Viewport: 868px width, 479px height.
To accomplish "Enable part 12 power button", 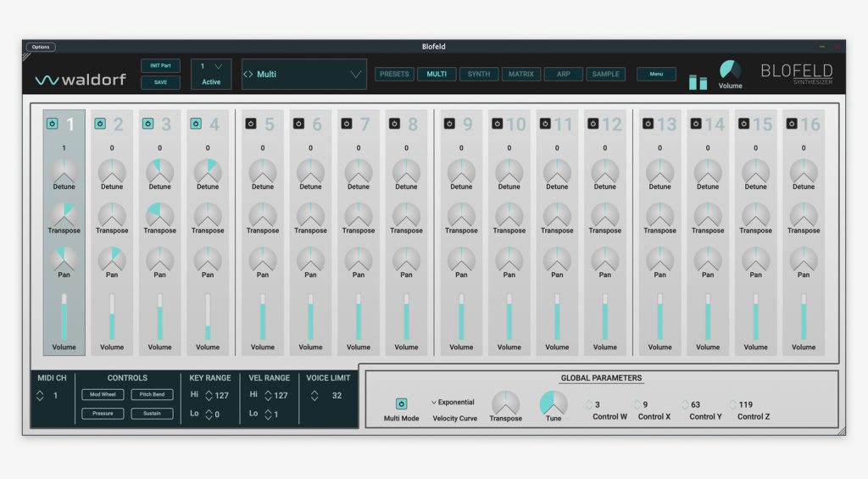I will pyautogui.click(x=593, y=124).
